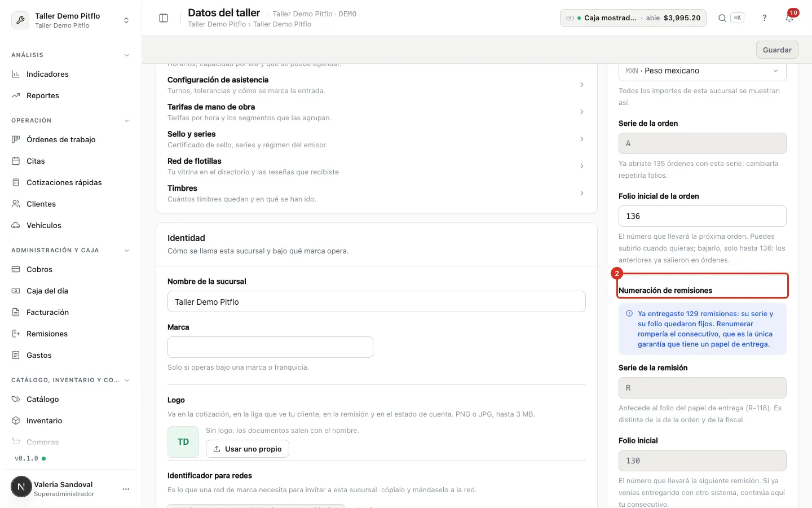Viewport: 812px width, 508px height.
Task: Open the search icon in header
Action: tap(722, 18)
